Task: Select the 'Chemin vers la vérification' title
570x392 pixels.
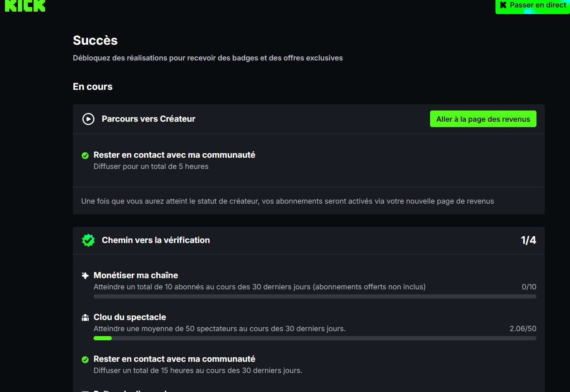Action: point(156,240)
